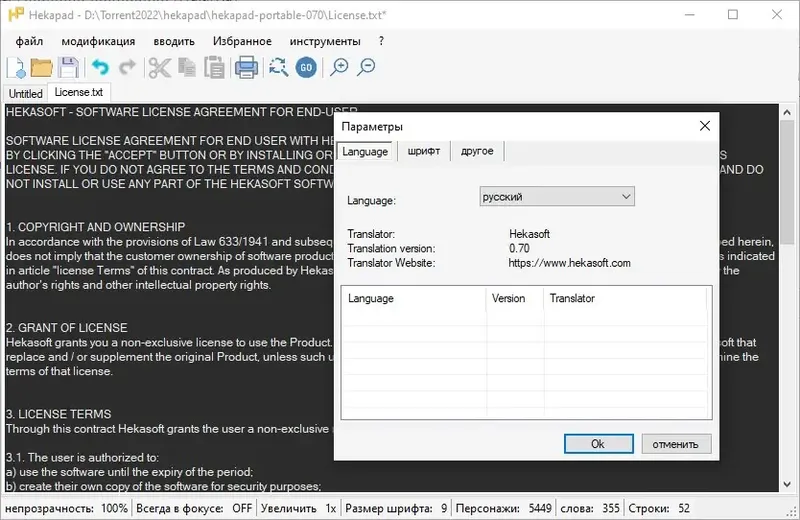Create a new document with toolbar icon
Screen dimensions: 800x520
pos(16,67)
